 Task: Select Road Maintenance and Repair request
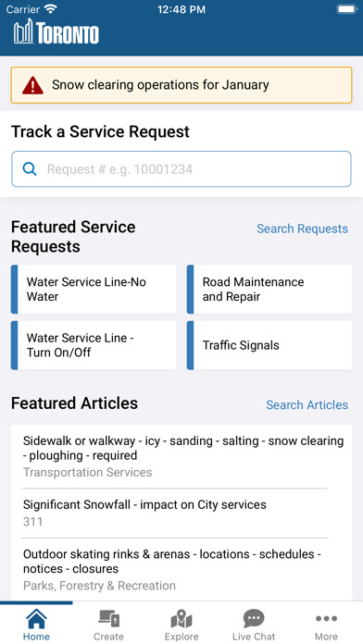pos(269,289)
